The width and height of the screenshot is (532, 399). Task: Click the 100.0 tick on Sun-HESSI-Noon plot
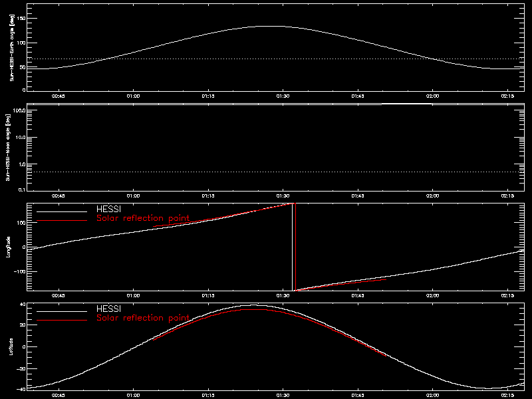coord(19,110)
